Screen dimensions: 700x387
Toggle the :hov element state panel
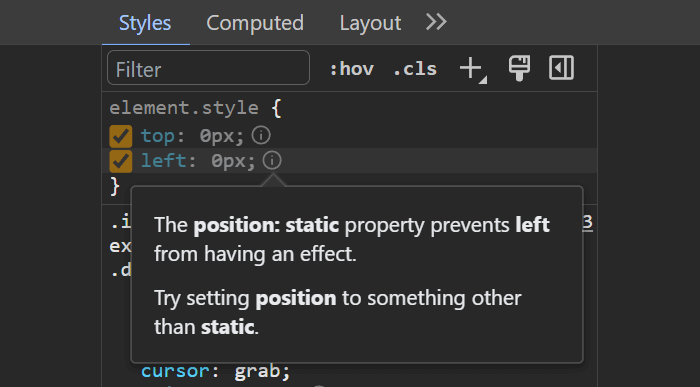click(352, 69)
